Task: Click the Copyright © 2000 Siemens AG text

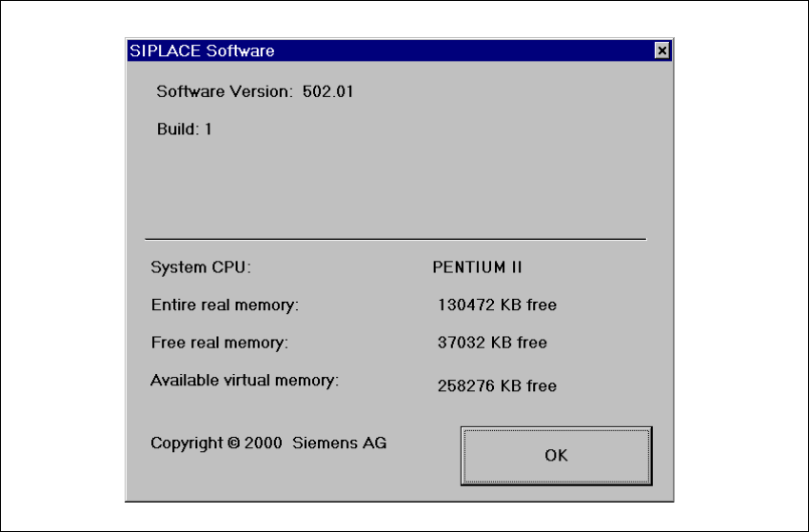Action: click(x=268, y=443)
